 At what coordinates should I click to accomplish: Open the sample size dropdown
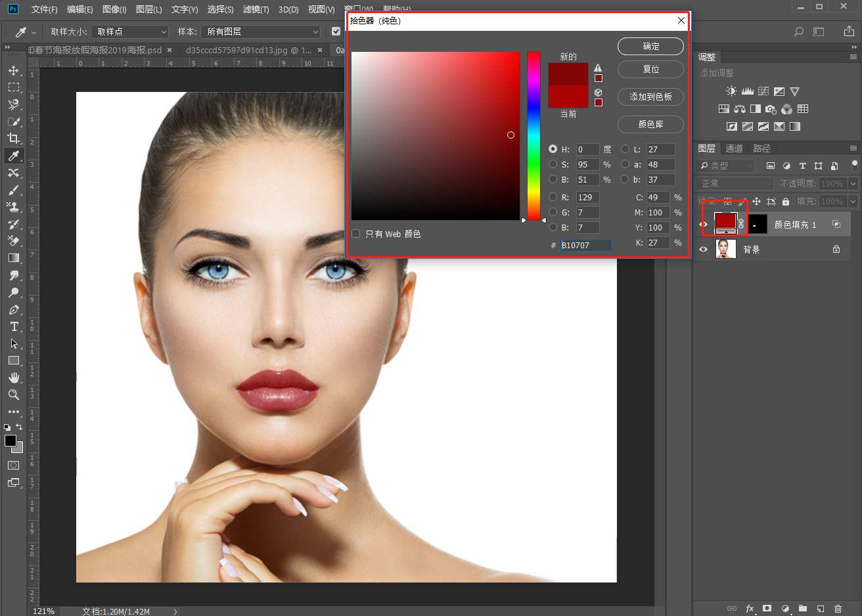pos(129,32)
